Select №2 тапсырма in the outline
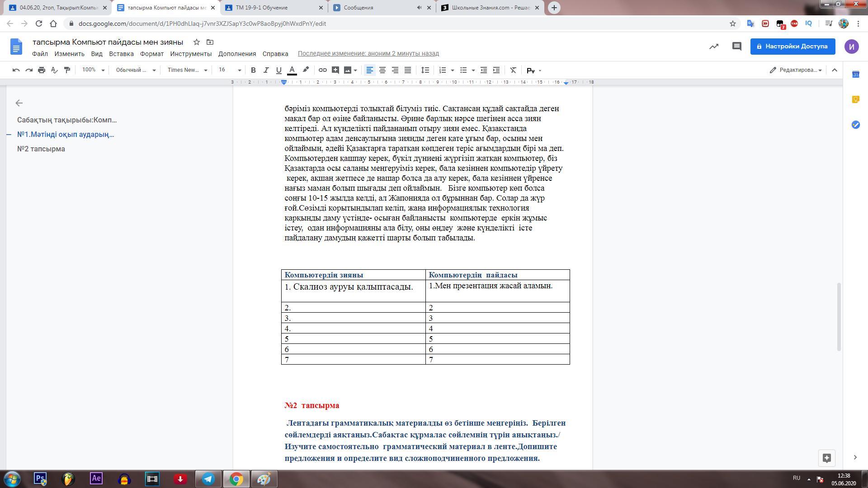This screenshot has height=488, width=868. pos(41,149)
